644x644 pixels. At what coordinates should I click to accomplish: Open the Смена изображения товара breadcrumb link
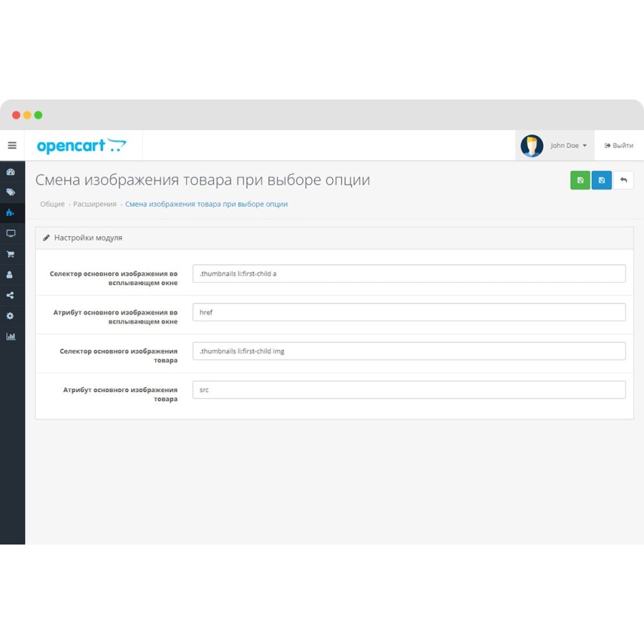(207, 204)
